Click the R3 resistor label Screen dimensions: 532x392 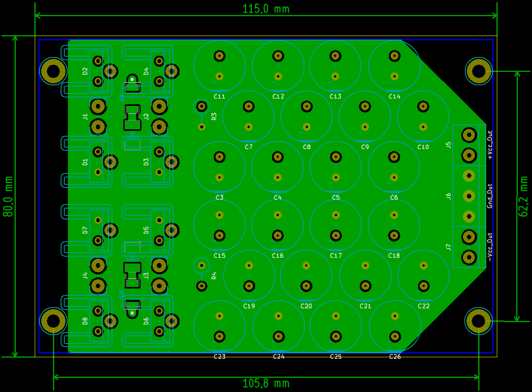point(214,116)
